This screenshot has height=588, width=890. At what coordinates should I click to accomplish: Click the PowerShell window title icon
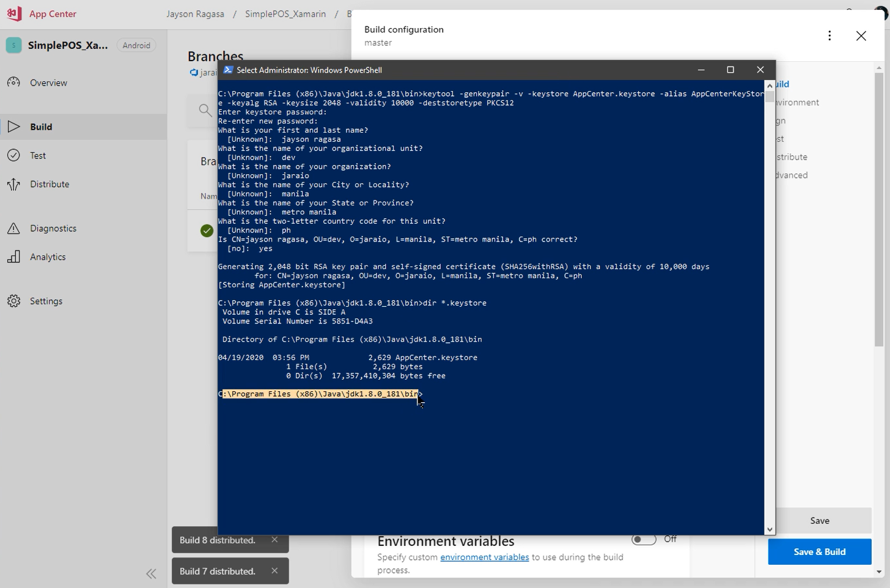point(228,70)
